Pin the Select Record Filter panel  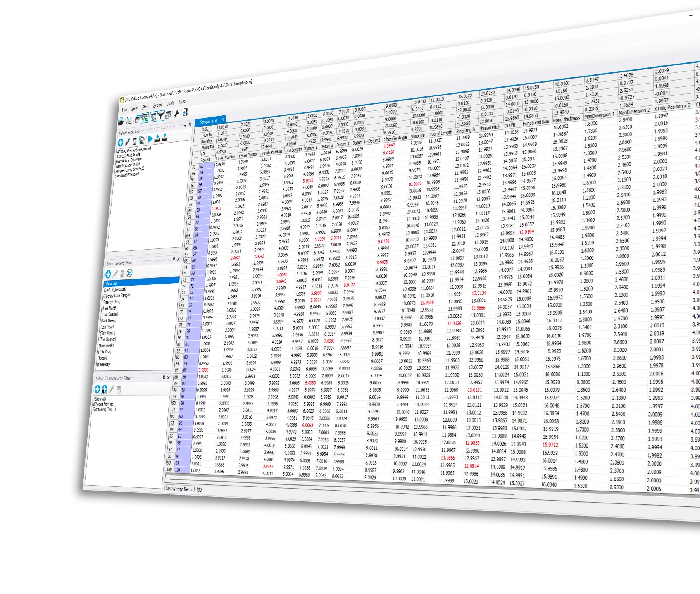point(174,259)
